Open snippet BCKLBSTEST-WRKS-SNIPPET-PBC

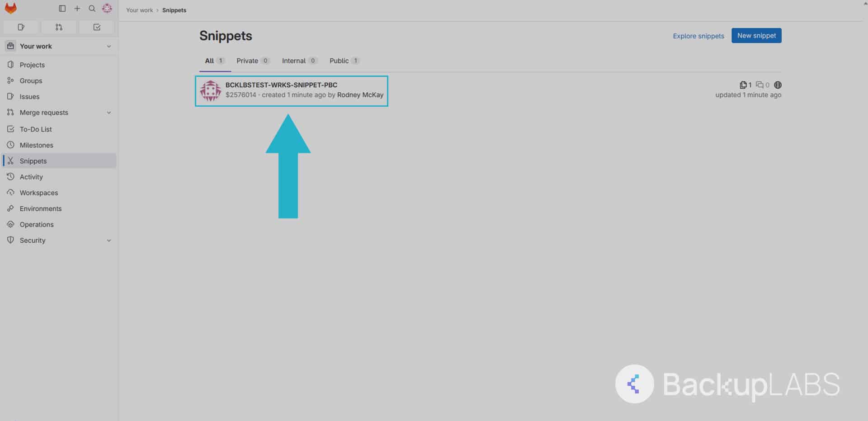pyautogui.click(x=281, y=85)
